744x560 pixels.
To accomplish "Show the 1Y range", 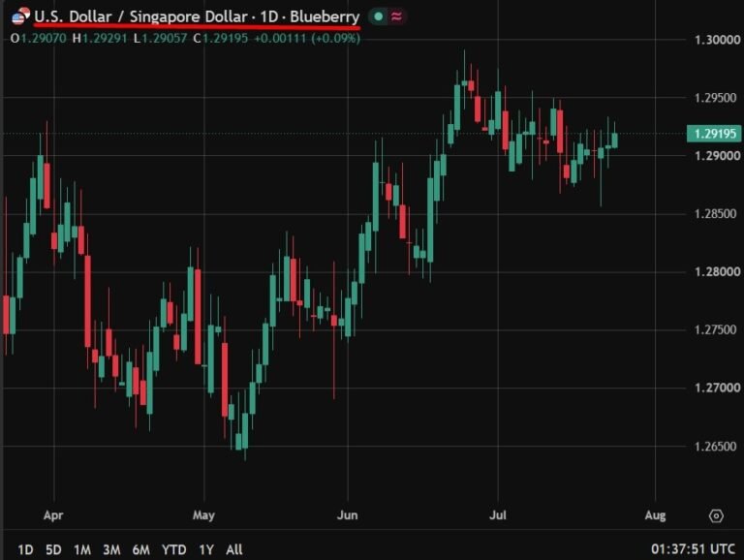I will pos(206,549).
